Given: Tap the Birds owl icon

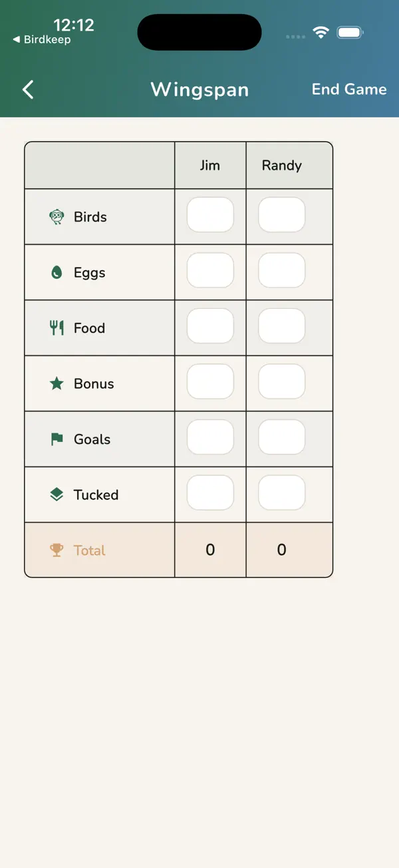Looking at the screenshot, I should point(57,217).
